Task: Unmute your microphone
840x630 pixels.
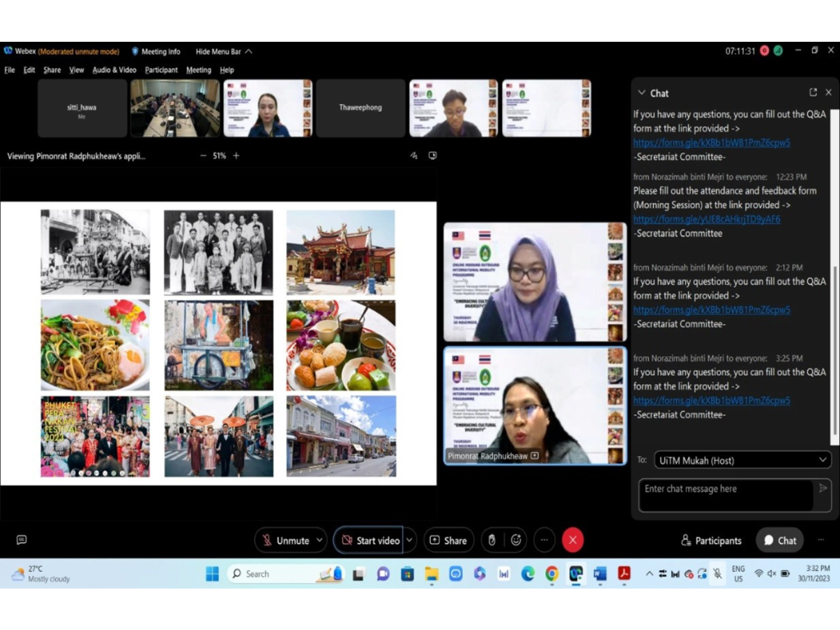Action: coord(290,540)
